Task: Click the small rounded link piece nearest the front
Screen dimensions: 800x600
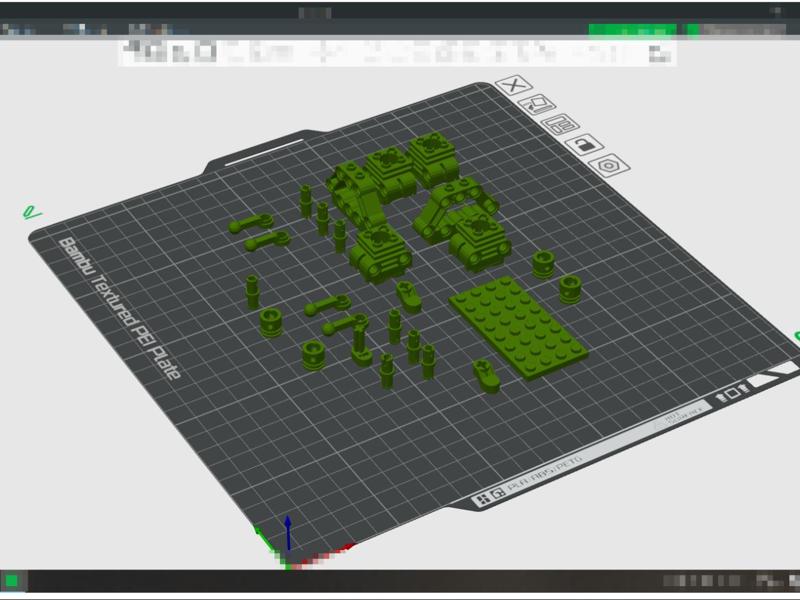Action: pos(487,375)
